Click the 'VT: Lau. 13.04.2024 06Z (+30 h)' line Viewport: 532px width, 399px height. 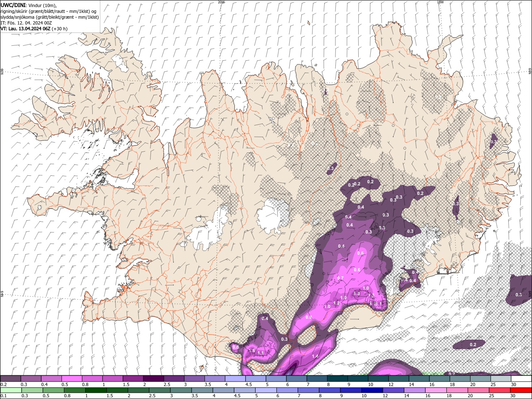point(34,29)
